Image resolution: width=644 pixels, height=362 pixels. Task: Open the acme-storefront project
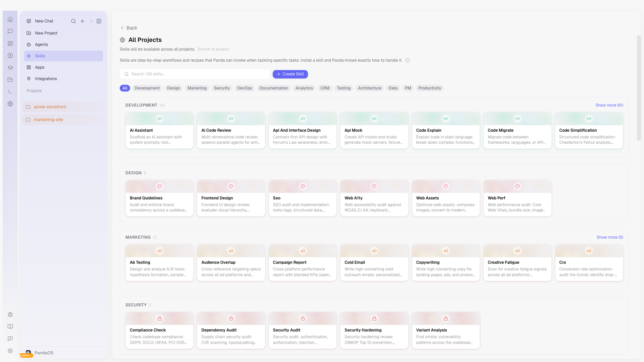(63, 107)
